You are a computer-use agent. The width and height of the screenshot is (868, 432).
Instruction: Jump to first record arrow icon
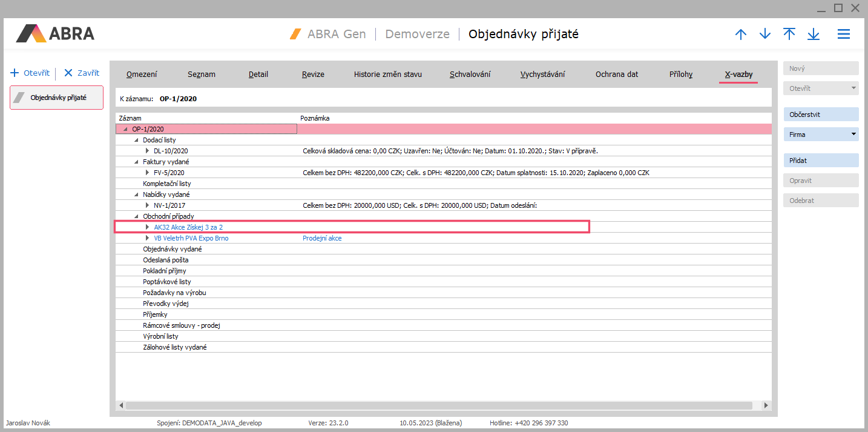(x=789, y=35)
